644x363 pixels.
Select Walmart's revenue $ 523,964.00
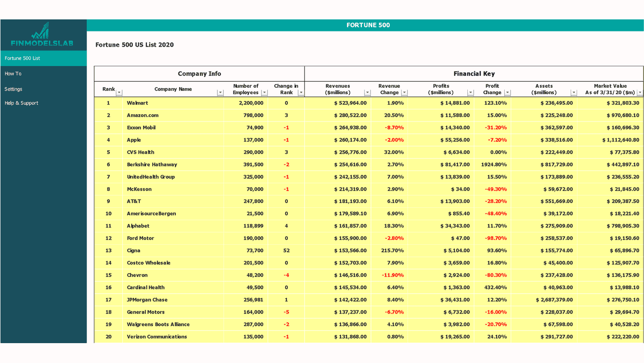pos(350,103)
